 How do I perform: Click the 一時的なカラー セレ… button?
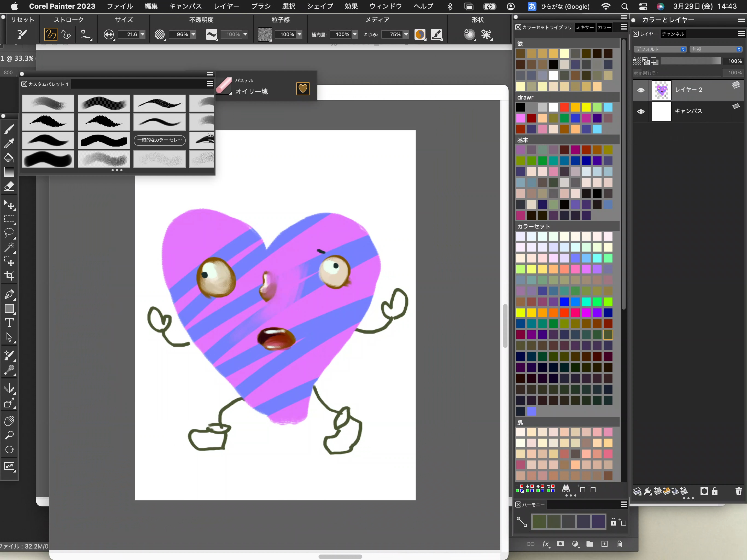[159, 140]
